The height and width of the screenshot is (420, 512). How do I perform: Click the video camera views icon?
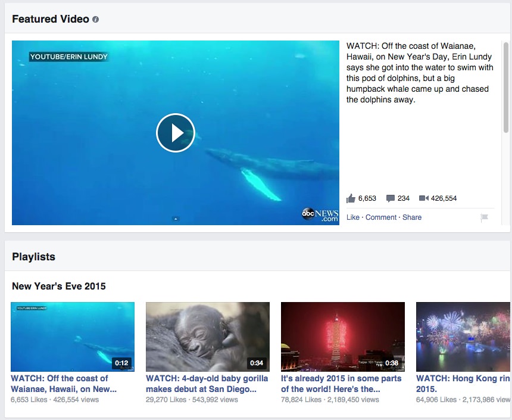pos(423,198)
